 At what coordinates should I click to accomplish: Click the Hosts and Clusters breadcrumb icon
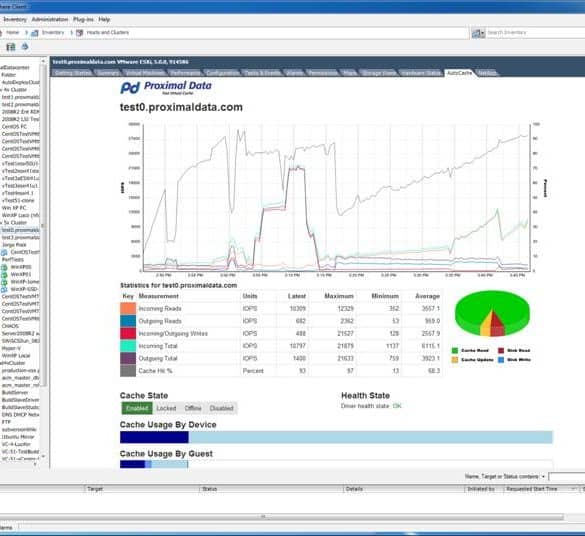[79, 33]
